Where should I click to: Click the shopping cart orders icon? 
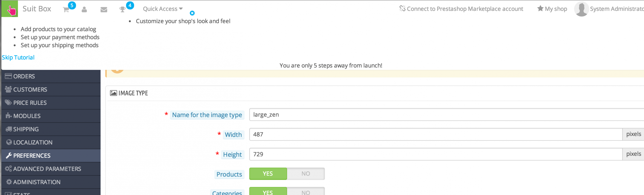click(66, 10)
